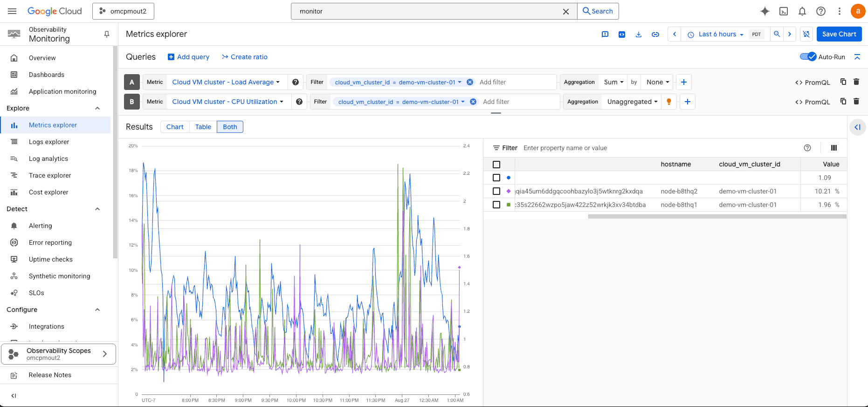The image size is (868, 407).
Task: Click the table horizontal scrollbar
Action: coord(717,216)
